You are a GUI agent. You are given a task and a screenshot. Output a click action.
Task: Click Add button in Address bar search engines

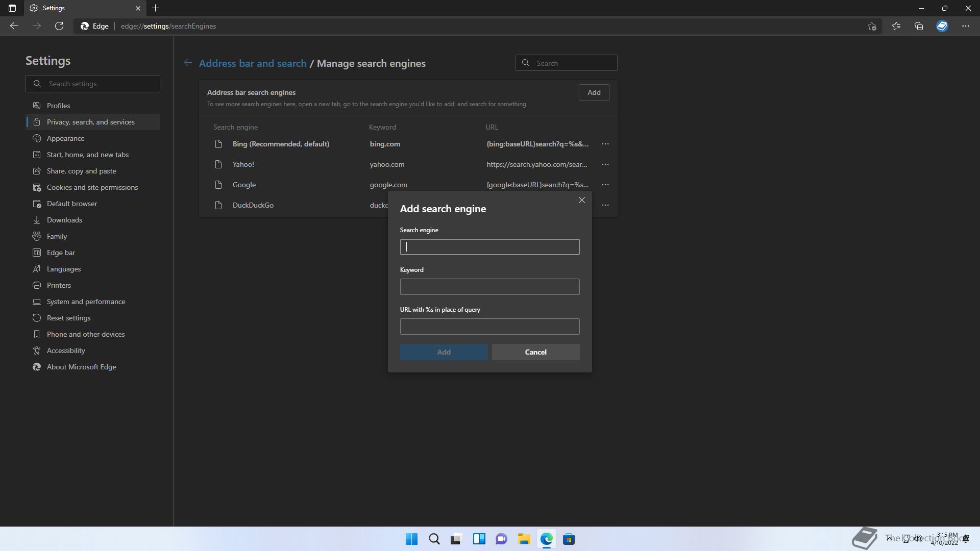594,92
